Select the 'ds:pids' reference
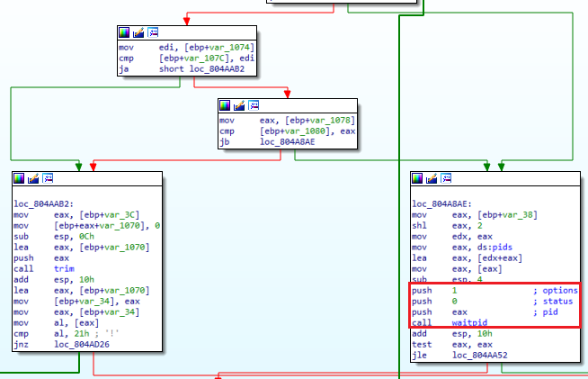 click(x=494, y=248)
